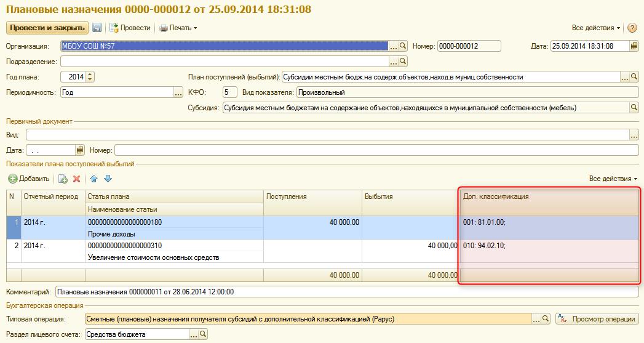Image resolution: width=644 pixels, height=343 pixels.
Task: Open help with question mark icon
Action: click(x=632, y=28)
